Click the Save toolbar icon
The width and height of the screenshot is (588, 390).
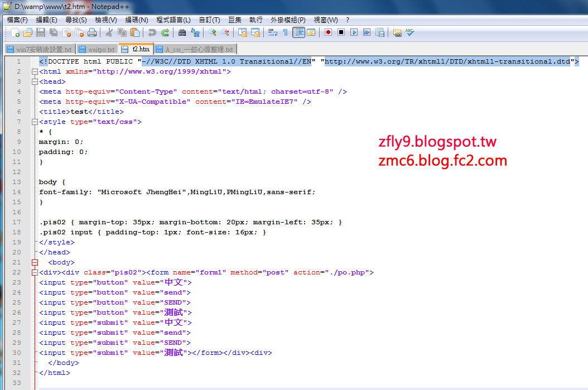(41, 32)
